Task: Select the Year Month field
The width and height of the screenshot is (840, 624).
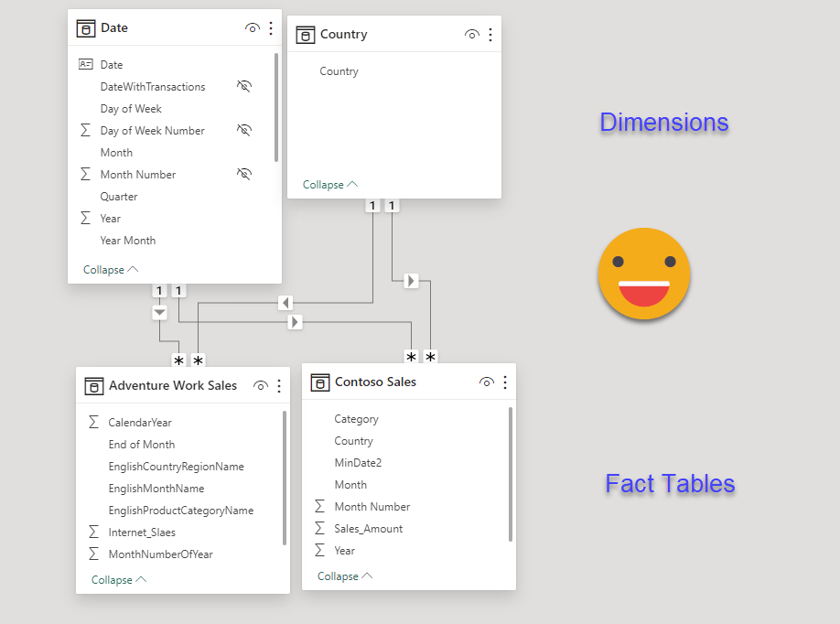Action: [x=128, y=241]
